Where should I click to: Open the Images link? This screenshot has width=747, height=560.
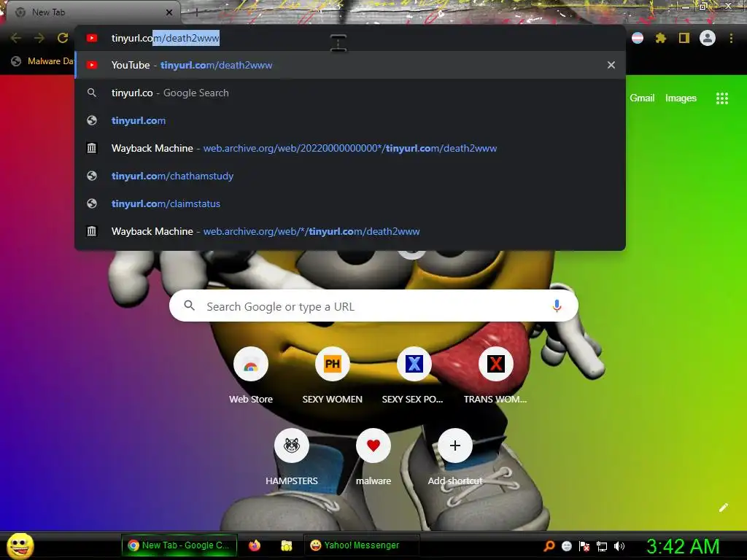click(x=681, y=98)
